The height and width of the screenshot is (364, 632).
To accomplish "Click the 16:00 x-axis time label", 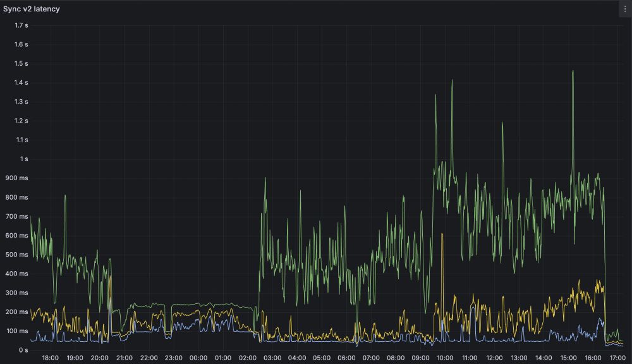I will pyautogui.click(x=593, y=358).
